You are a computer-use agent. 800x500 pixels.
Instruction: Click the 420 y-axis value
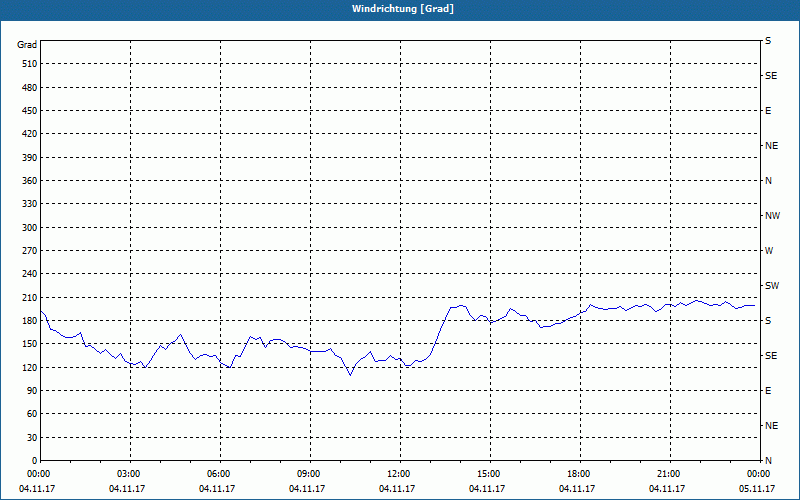click(30, 134)
